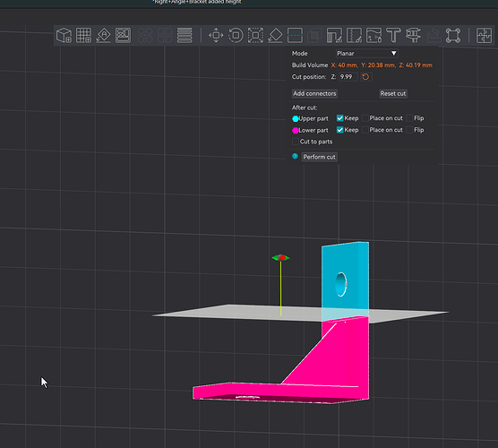Select the Lay on face tool
Screen dimensions: 498x448
click(x=275, y=35)
